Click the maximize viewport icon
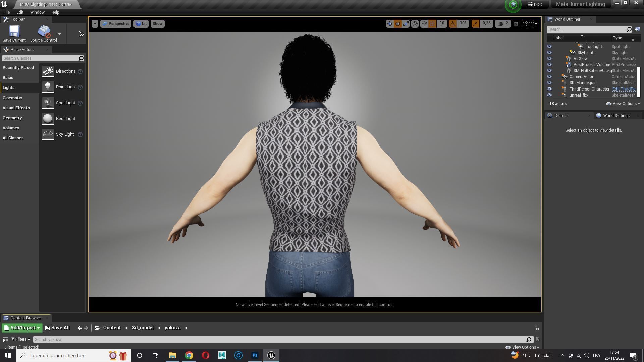This screenshot has height=362, width=644. coord(516,24)
